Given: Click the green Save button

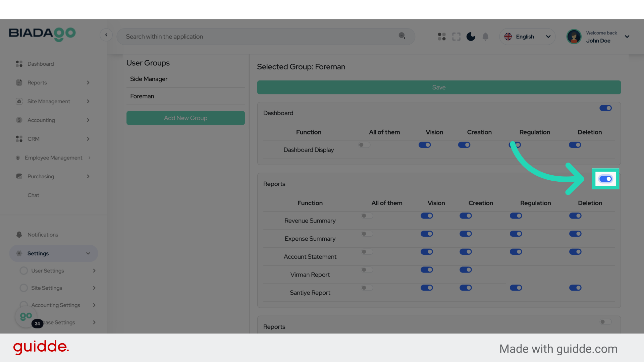Looking at the screenshot, I should pos(439,87).
